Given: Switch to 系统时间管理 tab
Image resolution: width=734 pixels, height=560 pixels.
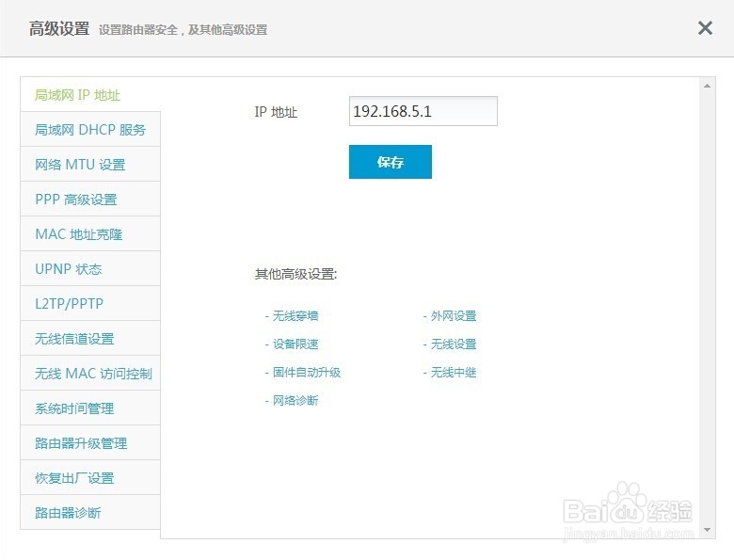Looking at the screenshot, I should click(x=90, y=408).
